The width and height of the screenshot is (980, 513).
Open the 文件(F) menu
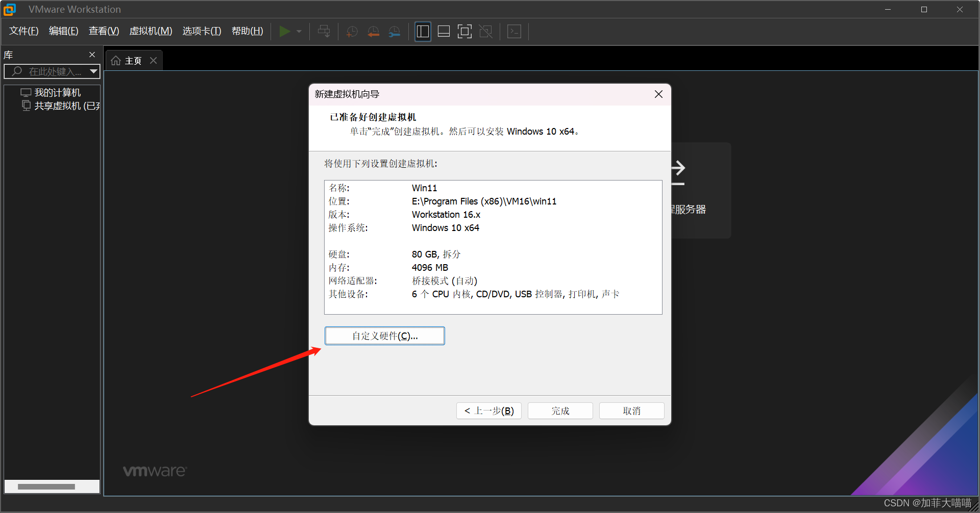[24, 31]
